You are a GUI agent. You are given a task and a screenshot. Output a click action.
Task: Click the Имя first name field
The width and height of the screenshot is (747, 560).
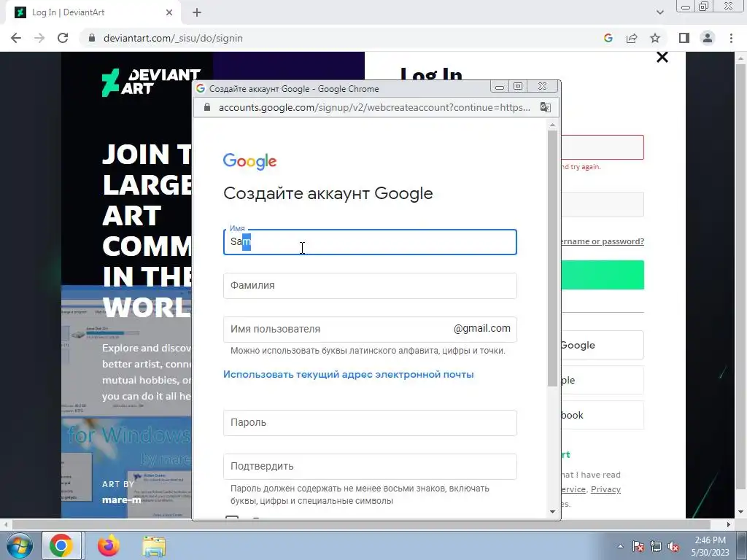370,242
